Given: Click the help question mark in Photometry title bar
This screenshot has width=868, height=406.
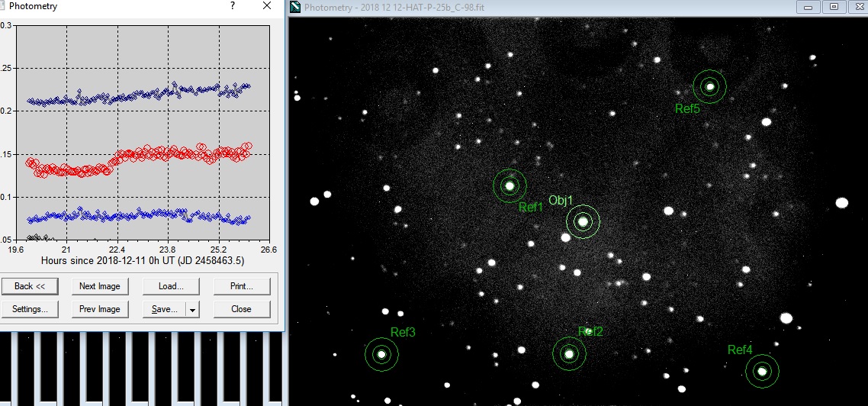Looking at the screenshot, I should (233, 6).
